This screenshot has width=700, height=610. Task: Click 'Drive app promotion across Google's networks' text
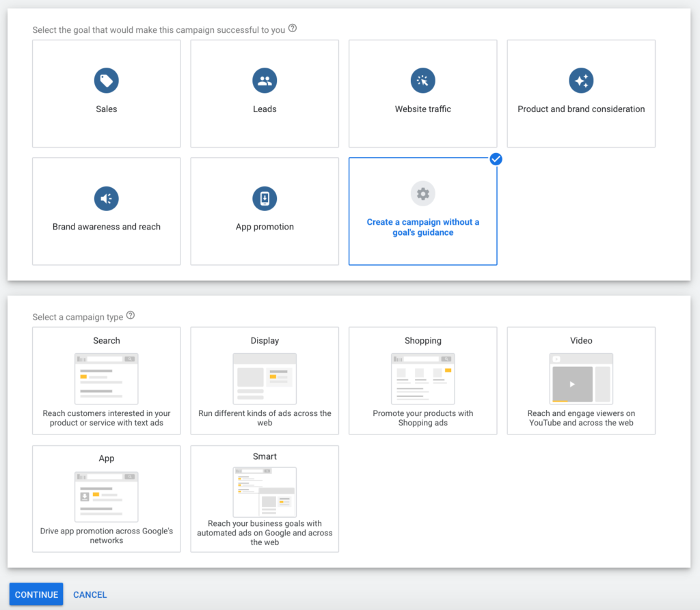pos(106,536)
